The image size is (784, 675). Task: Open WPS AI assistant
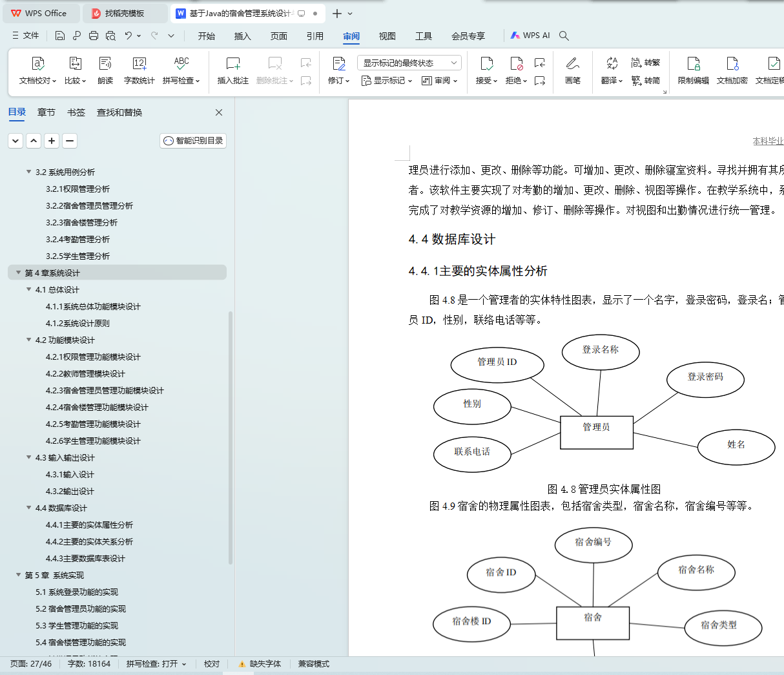(530, 36)
